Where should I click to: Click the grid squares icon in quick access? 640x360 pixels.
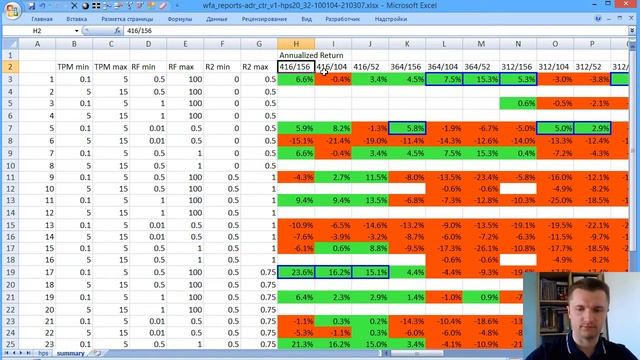pos(96,6)
